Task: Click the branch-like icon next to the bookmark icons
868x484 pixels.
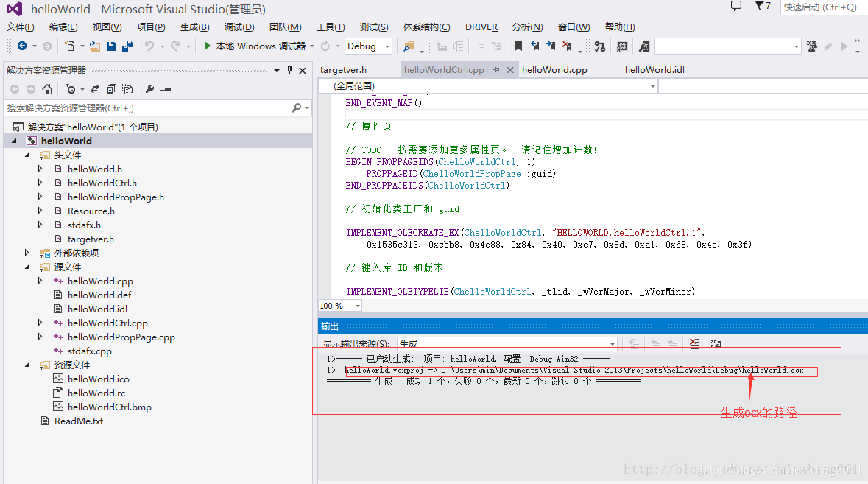Action: (x=599, y=46)
